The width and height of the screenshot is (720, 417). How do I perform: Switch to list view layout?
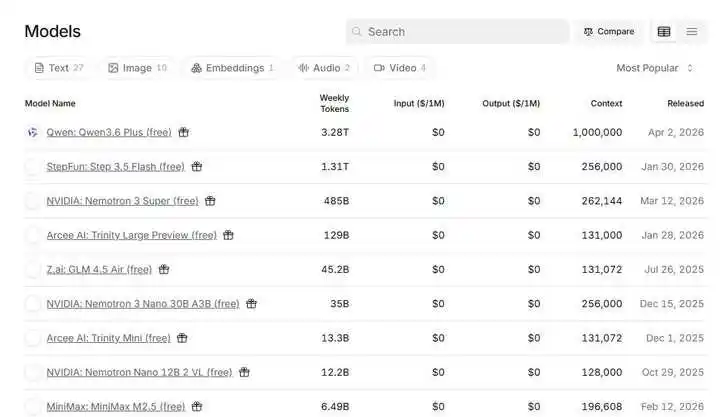692,32
